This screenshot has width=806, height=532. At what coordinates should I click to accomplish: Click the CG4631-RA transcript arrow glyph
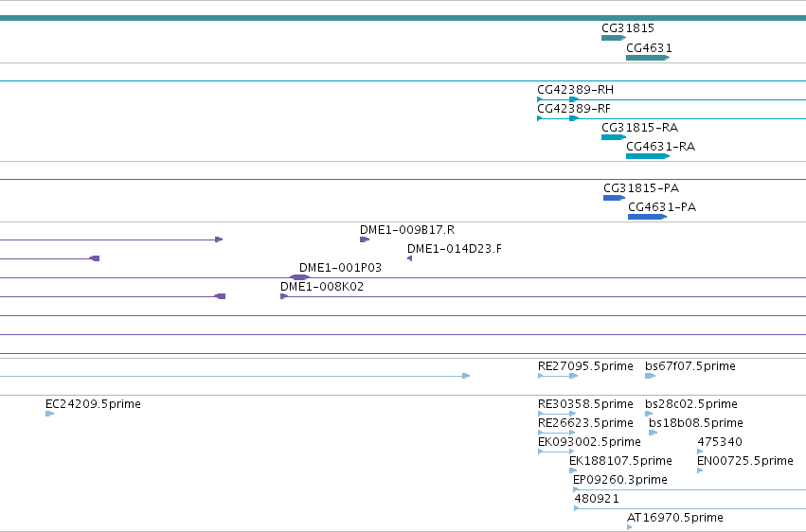[x=648, y=156]
